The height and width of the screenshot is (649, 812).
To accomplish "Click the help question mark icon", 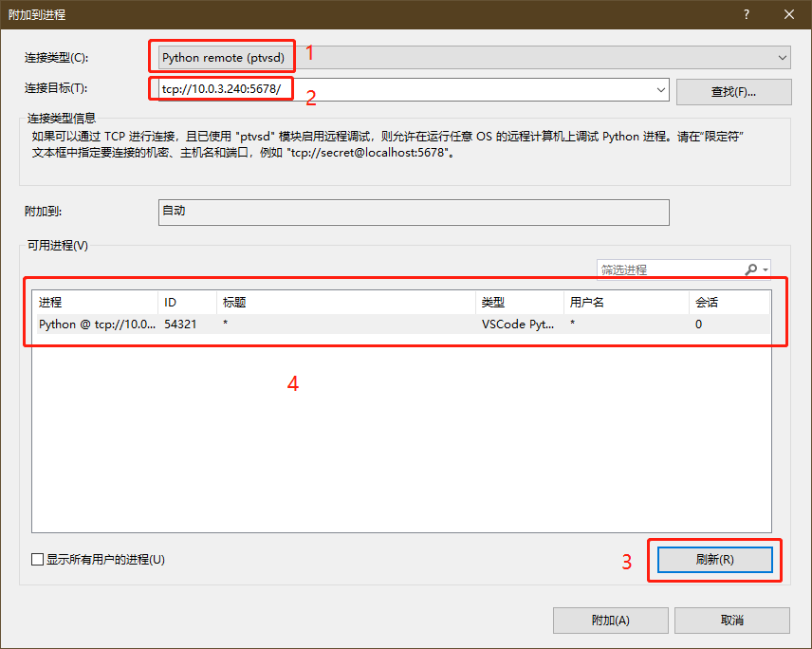I will pyautogui.click(x=747, y=14).
